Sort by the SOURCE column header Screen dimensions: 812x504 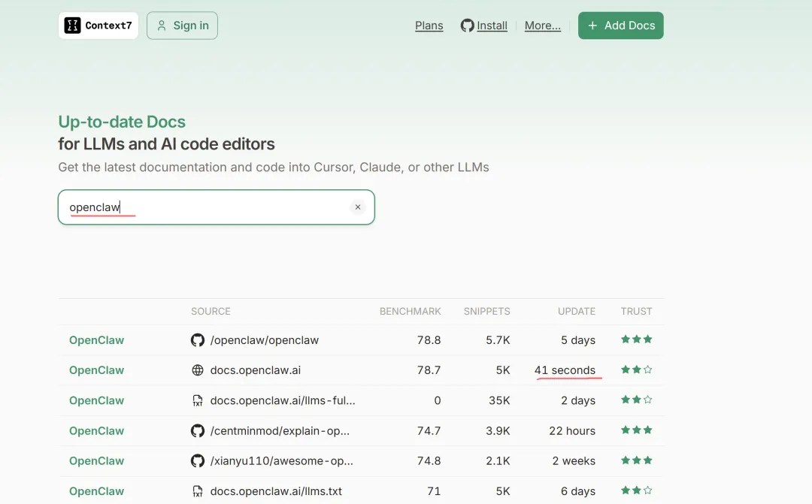[x=211, y=312]
